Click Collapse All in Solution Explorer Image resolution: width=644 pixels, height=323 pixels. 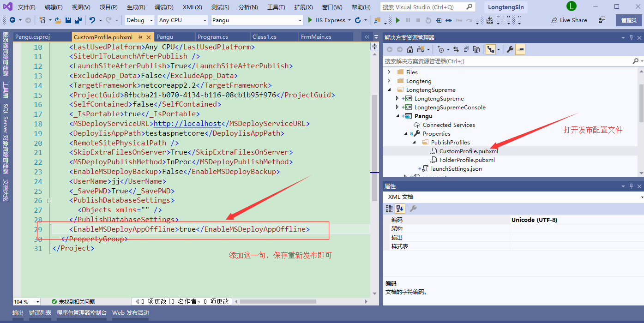(x=467, y=49)
